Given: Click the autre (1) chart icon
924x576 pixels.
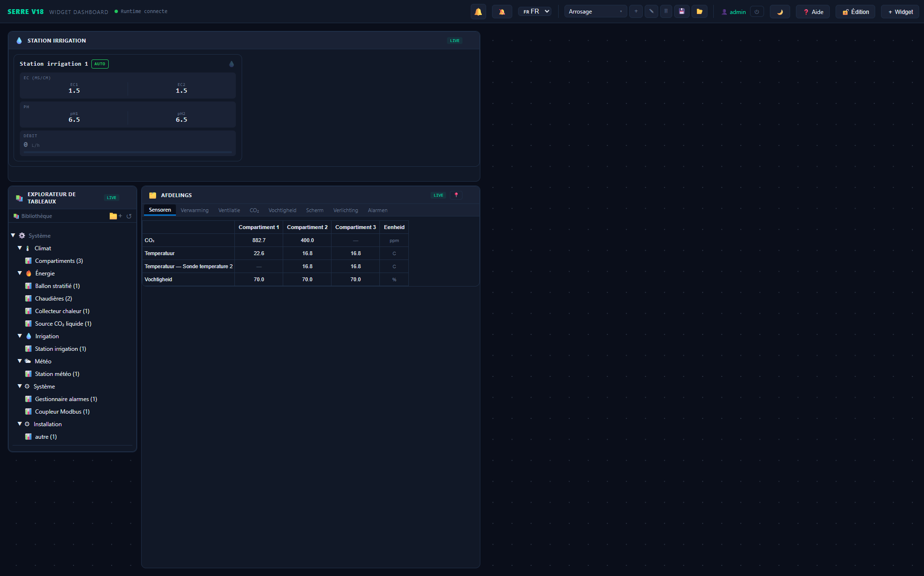Looking at the screenshot, I should pos(29,437).
